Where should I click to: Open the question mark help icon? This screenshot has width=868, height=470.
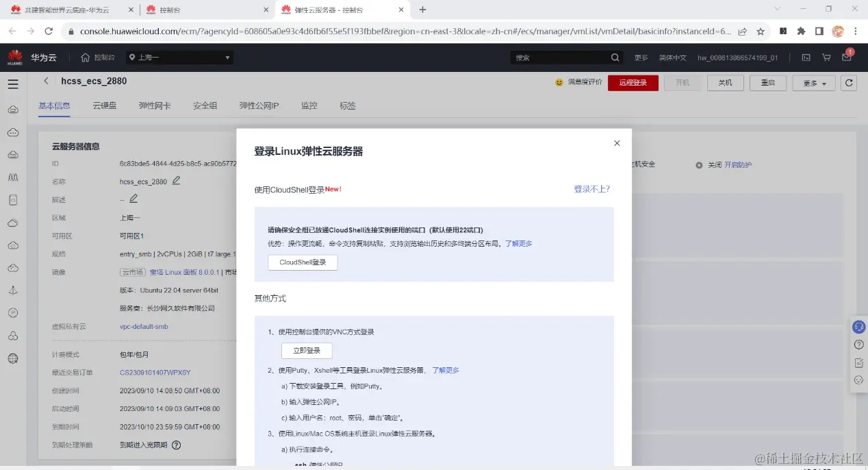click(x=858, y=345)
